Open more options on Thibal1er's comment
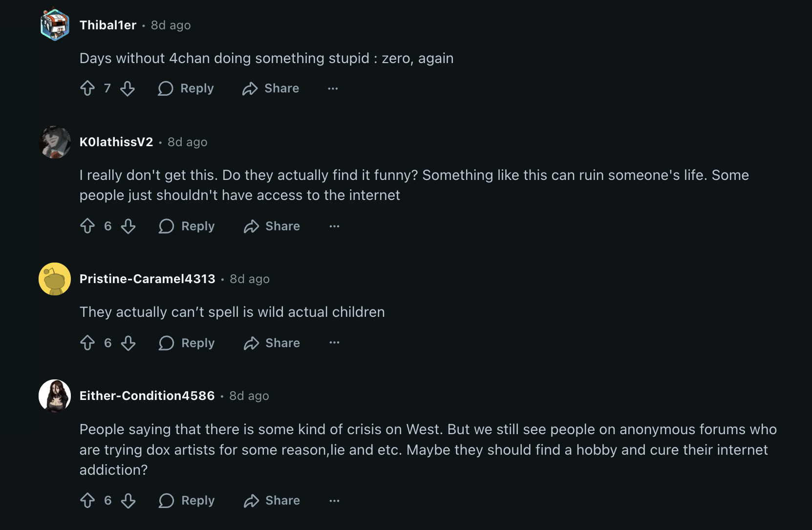This screenshot has width=812, height=530. pyautogui.click(x=333, y=88)
